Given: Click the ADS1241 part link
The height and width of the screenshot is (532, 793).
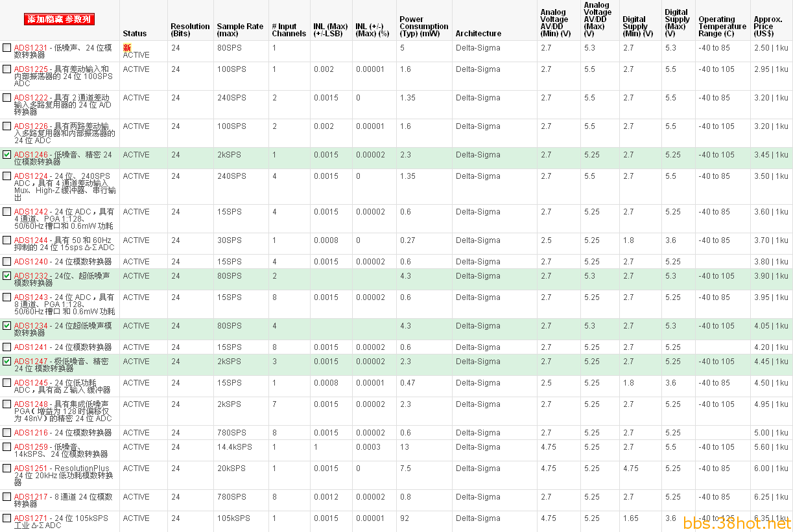Looking at the screenshot, I should click(x=31, y=347).
